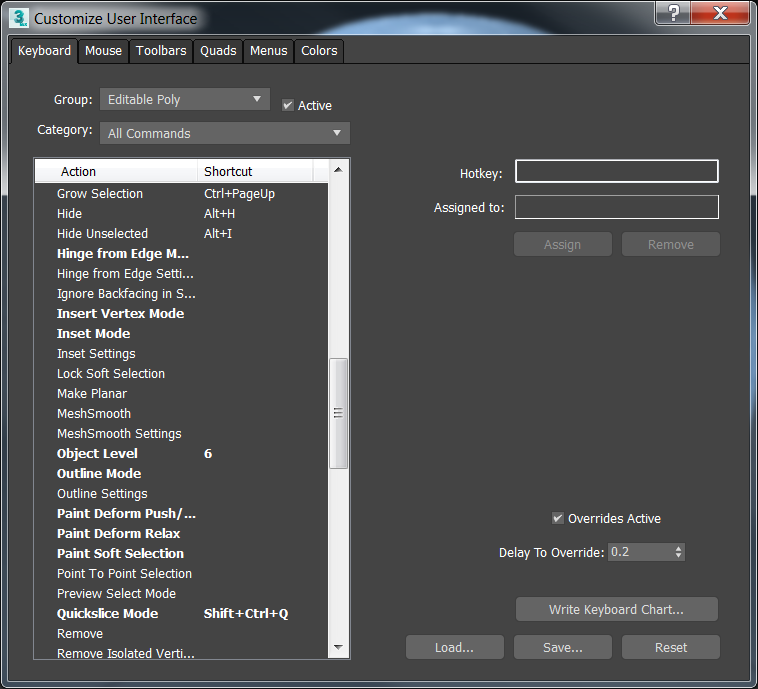Select the Paint Soft Selection action
The height and width of the screenshot is (689, 758).
click(120, 554)
